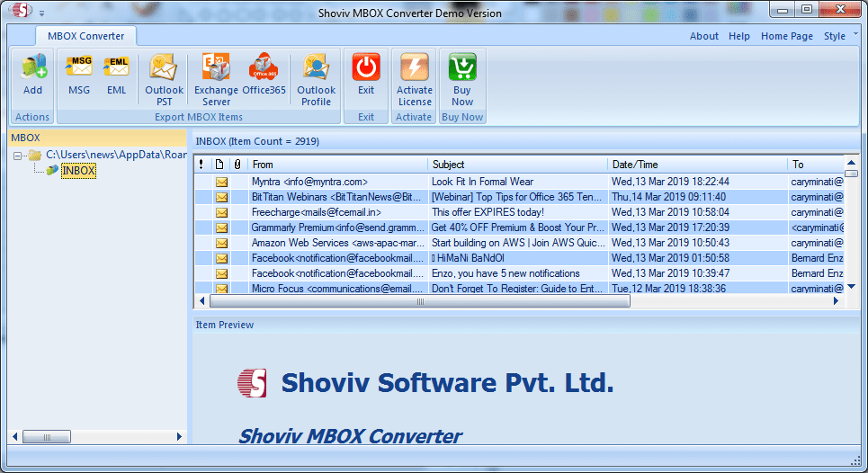Select 'Look Fit In Formal Wear' subject
This screenshot has width=868, height=473.
[482, 182]
